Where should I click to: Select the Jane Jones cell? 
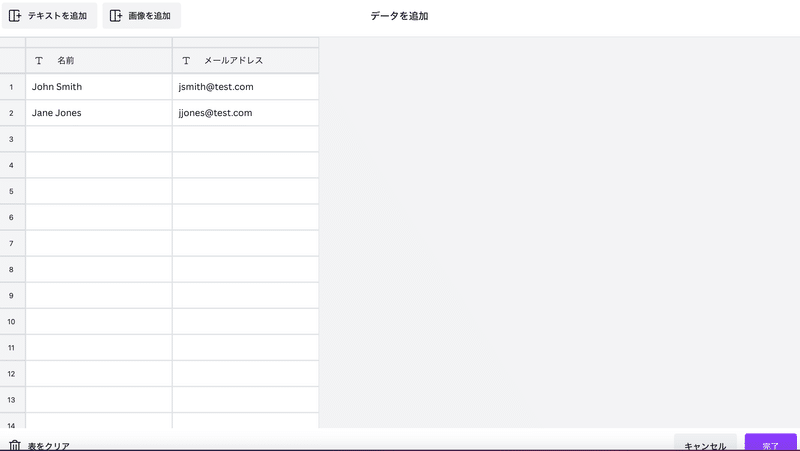pyautogui.click(x=99, y=113)
